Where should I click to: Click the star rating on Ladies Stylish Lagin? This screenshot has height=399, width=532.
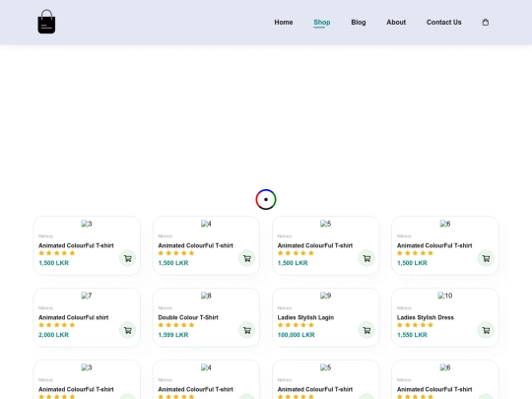click(296, 325)
